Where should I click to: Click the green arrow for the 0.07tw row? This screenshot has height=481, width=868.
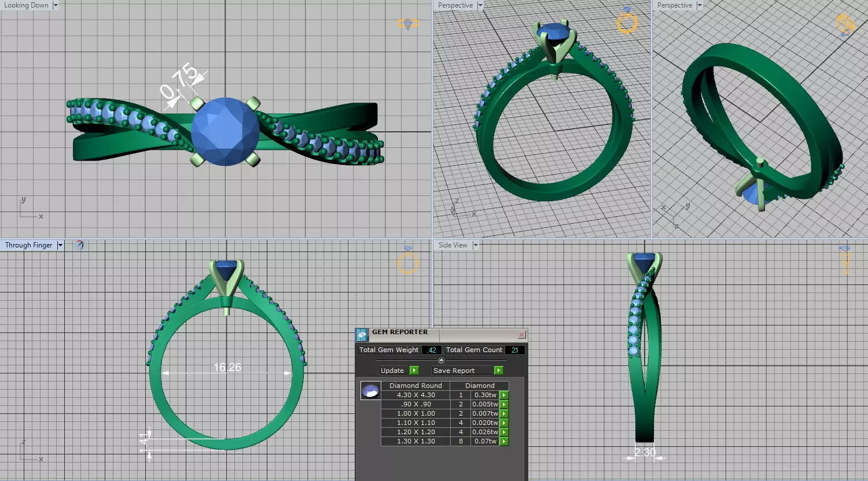(504, 441)
